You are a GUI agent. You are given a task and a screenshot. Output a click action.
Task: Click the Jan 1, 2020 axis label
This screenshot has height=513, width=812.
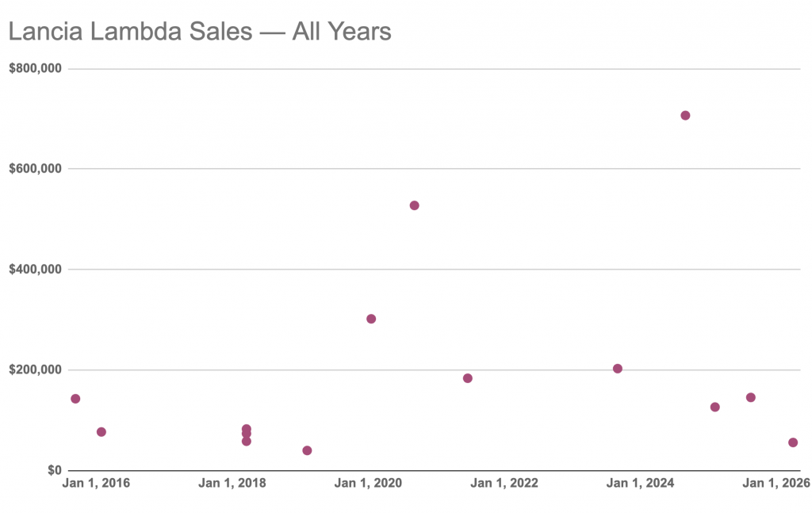(x=368, y=483)
